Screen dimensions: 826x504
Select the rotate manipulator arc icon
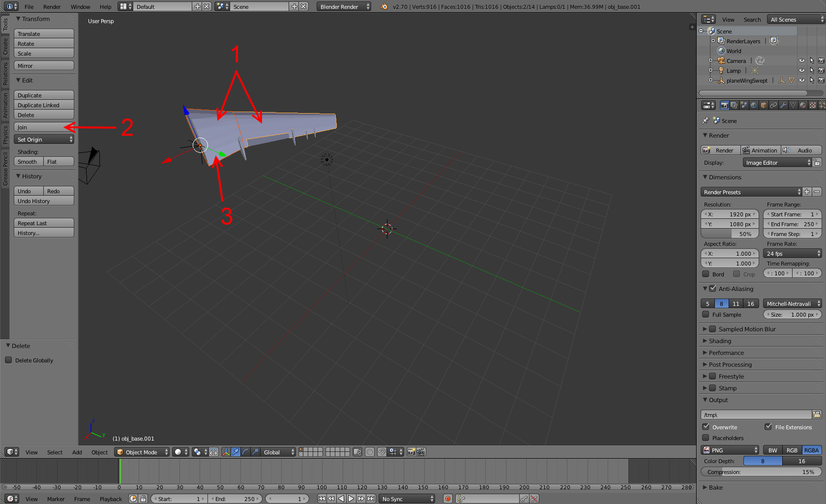click(245, 452)
